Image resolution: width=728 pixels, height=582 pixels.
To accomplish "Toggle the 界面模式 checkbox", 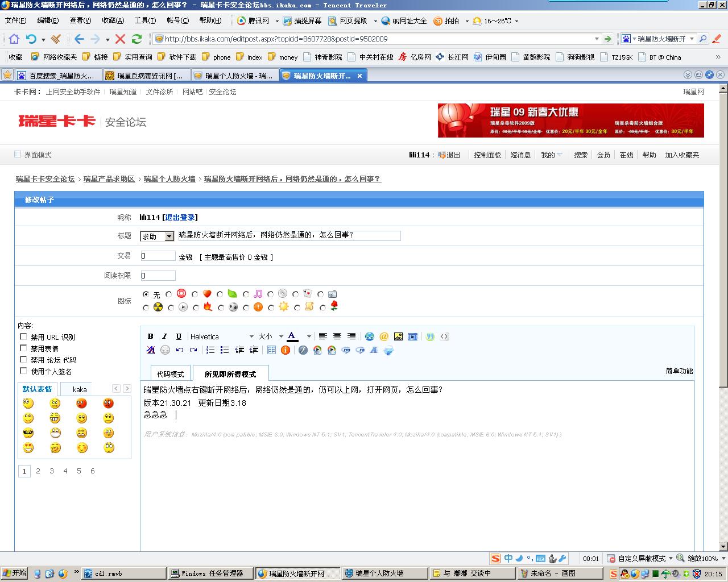I will (x=18, y=154).
